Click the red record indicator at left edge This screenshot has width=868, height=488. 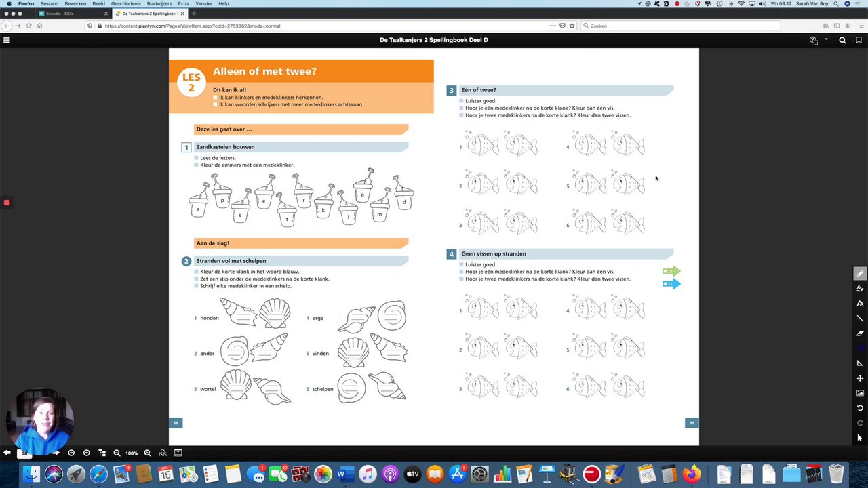[x=6, y=203]
